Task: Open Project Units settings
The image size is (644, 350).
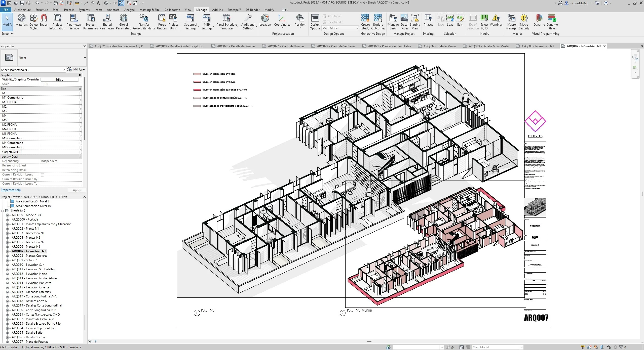Action: (x=173, y=22)
